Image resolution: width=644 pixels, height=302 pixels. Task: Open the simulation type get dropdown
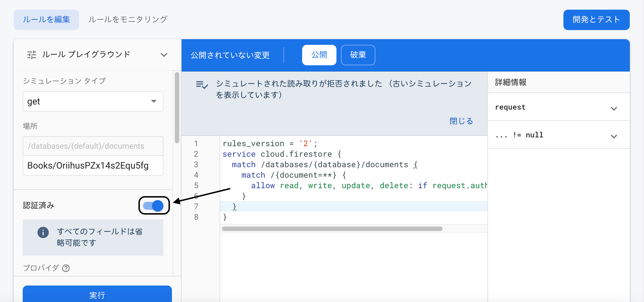tap(93, 101)
